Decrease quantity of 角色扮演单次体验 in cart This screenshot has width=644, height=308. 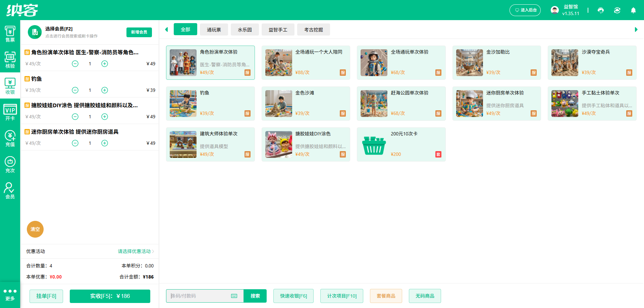pyautogui.click(x=75, y=64)
